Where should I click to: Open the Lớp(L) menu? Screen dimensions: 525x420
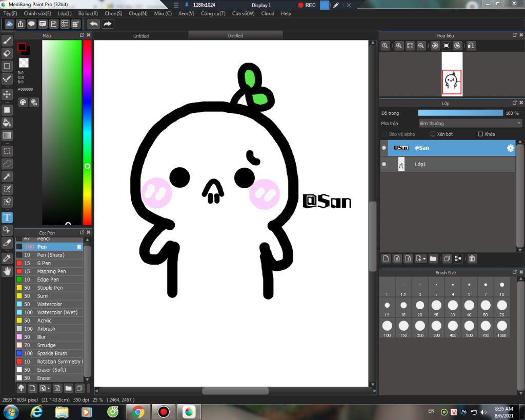tap(65, 14)
